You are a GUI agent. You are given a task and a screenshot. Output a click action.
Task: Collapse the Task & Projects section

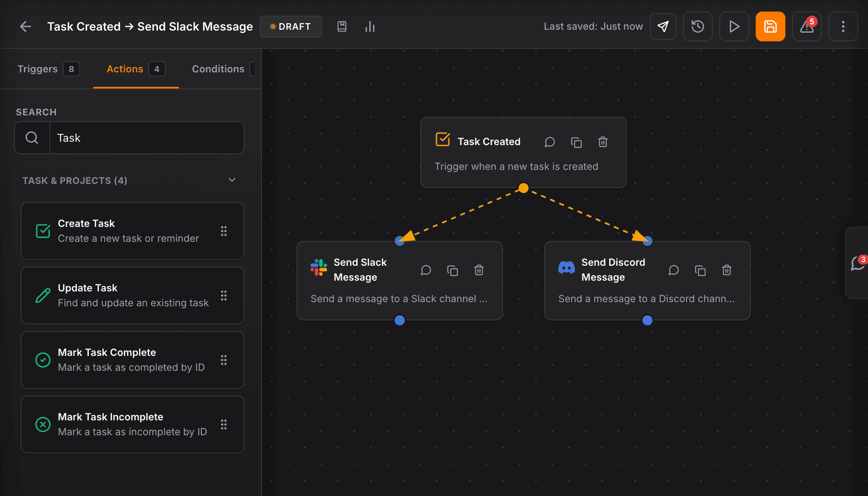coord(232,180)
